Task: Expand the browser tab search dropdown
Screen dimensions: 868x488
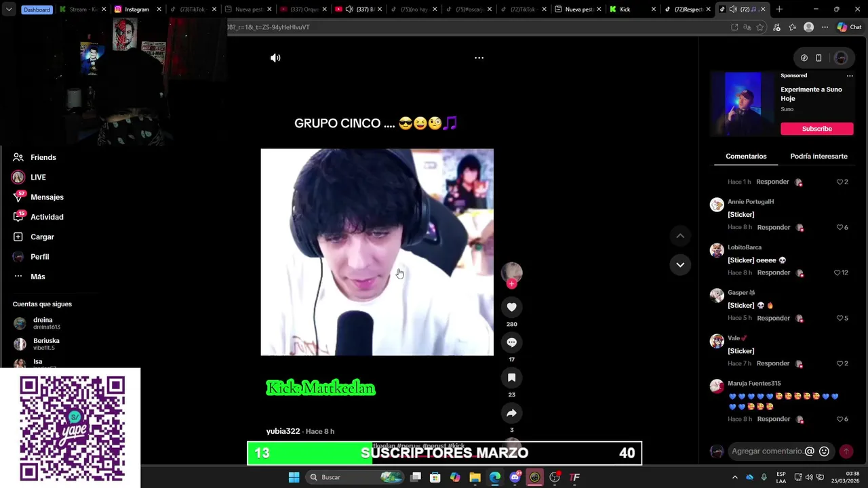Action: [8, 9]
